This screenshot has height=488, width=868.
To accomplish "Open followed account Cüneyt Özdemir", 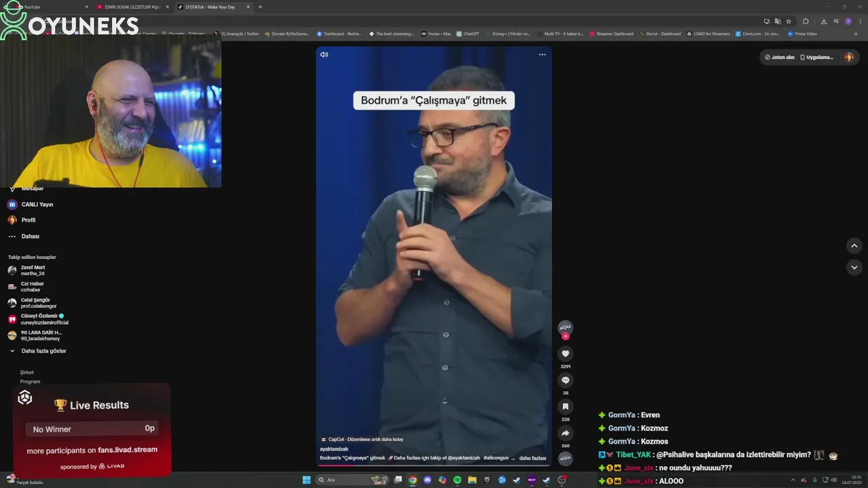I will coord(37,319).
